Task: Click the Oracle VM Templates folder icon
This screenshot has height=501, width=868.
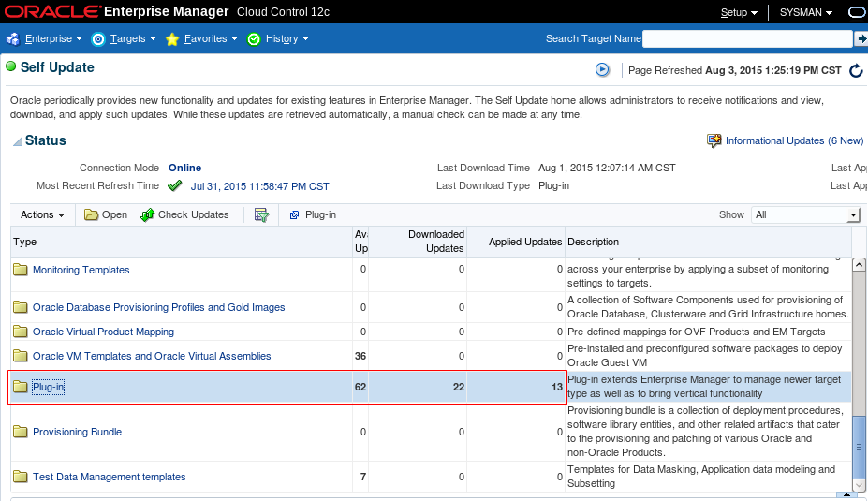Action: click(x=21, y=356)
